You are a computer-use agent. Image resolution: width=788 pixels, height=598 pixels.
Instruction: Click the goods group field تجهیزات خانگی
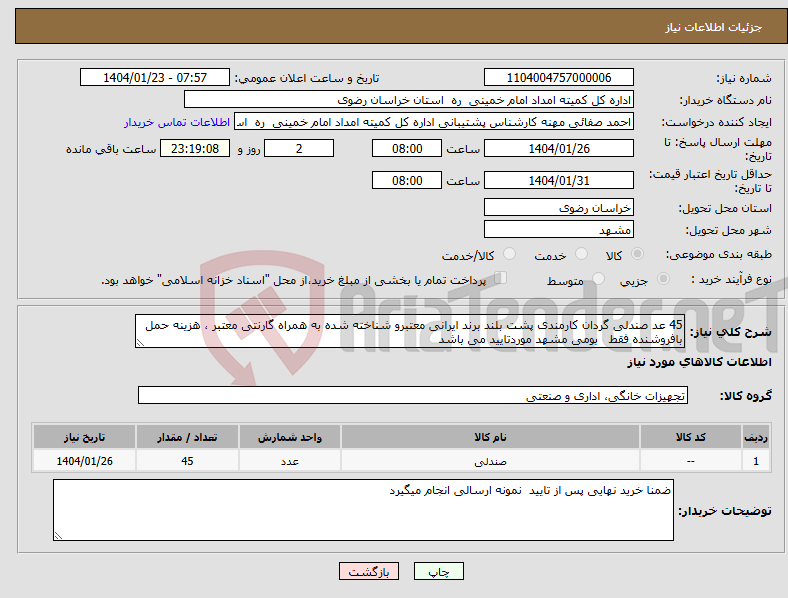[x=413, y=395]
